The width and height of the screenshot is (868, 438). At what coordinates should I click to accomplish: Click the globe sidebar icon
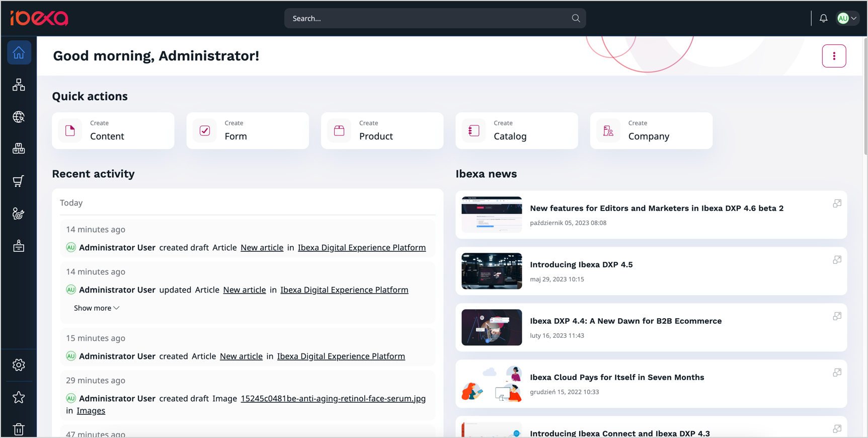coord(19,117)
